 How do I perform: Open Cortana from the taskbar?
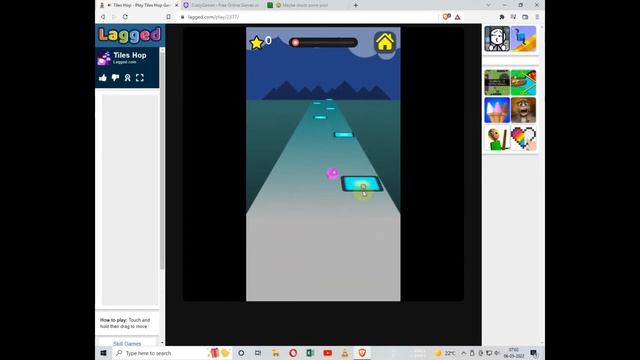tap(241, 353)
